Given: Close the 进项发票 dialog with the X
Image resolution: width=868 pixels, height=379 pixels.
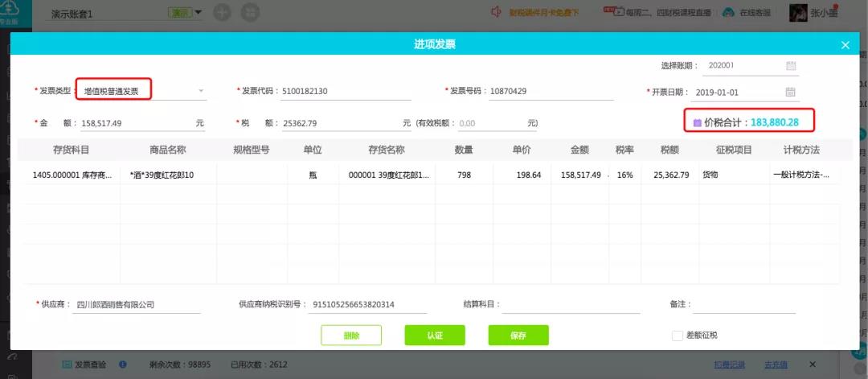Looking at the screenshot, I should coord(845,45).
